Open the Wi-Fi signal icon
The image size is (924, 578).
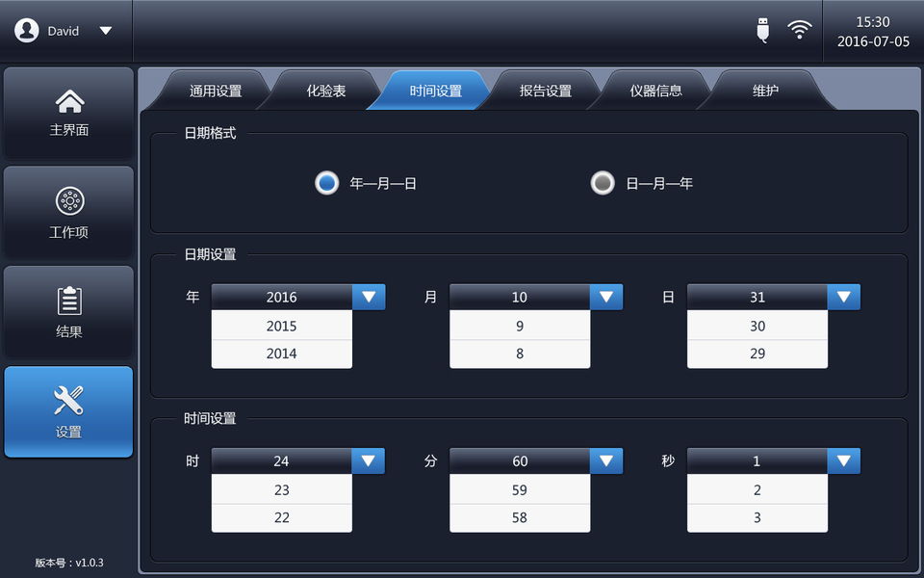tap(799, 30)
